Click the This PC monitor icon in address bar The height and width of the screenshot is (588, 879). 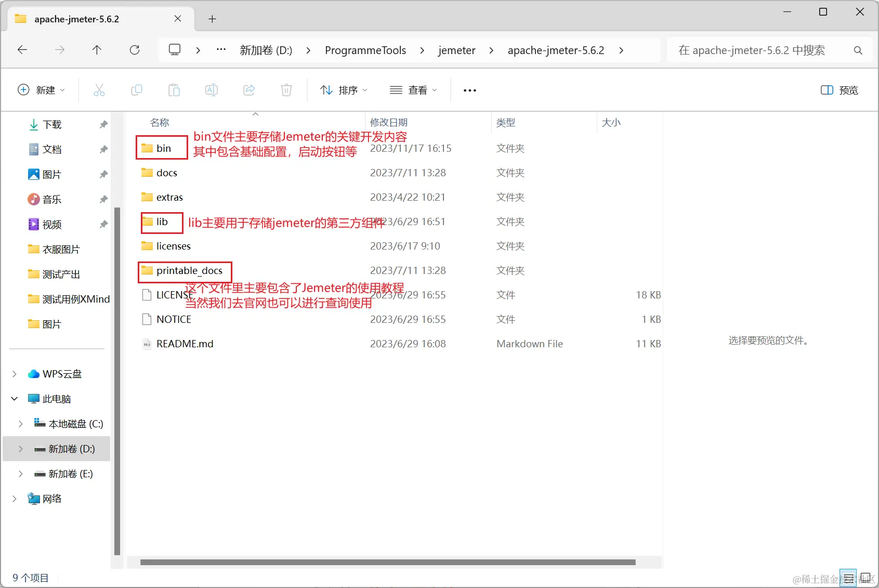point(175,50)
